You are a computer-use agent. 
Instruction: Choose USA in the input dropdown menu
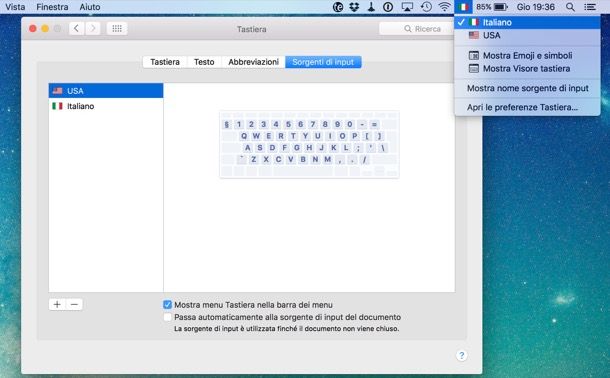point(527,35)
